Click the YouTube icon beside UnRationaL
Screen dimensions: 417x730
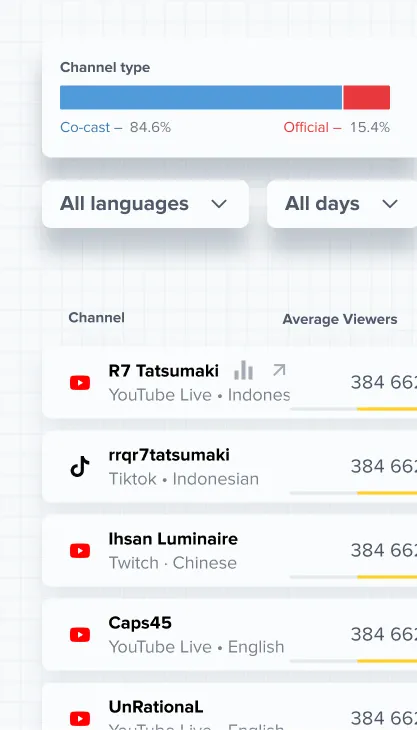(x=80, y=718)
